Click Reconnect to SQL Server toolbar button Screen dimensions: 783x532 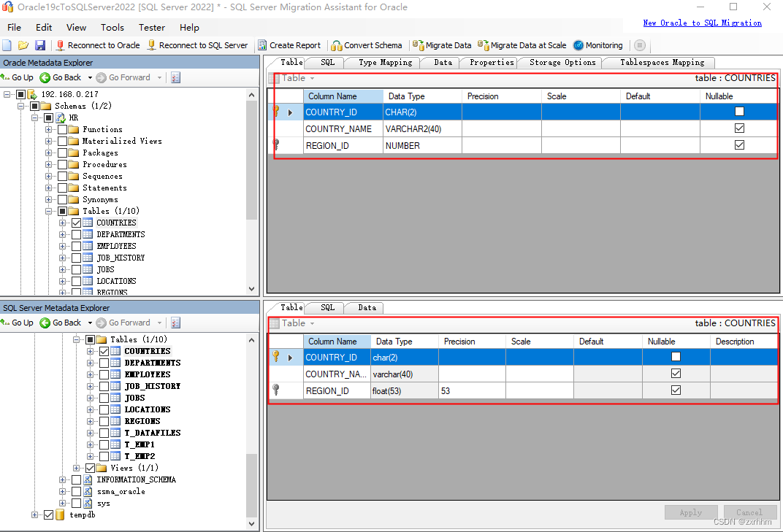pyautogui.click(x=198, y=45)
